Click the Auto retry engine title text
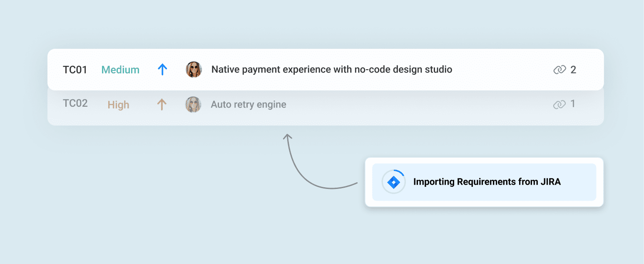Screen dimensions: 644x264 tap(249, 105)
